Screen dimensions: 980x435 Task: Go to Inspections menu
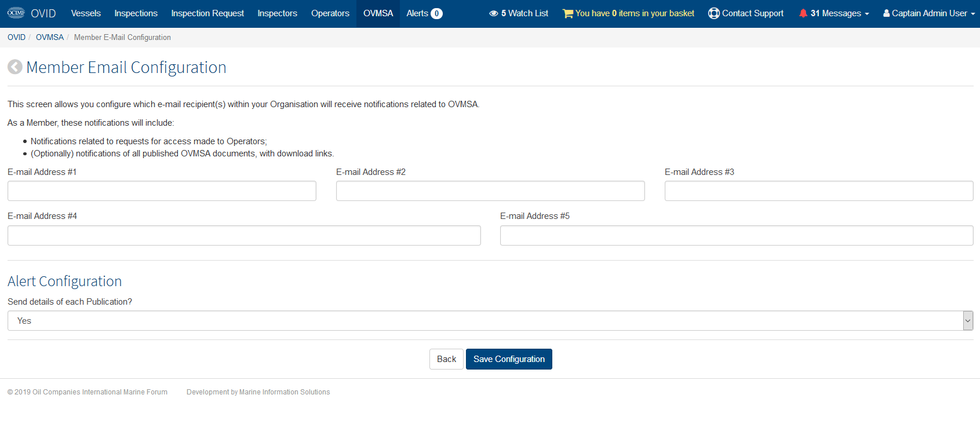tap(136, 13)
